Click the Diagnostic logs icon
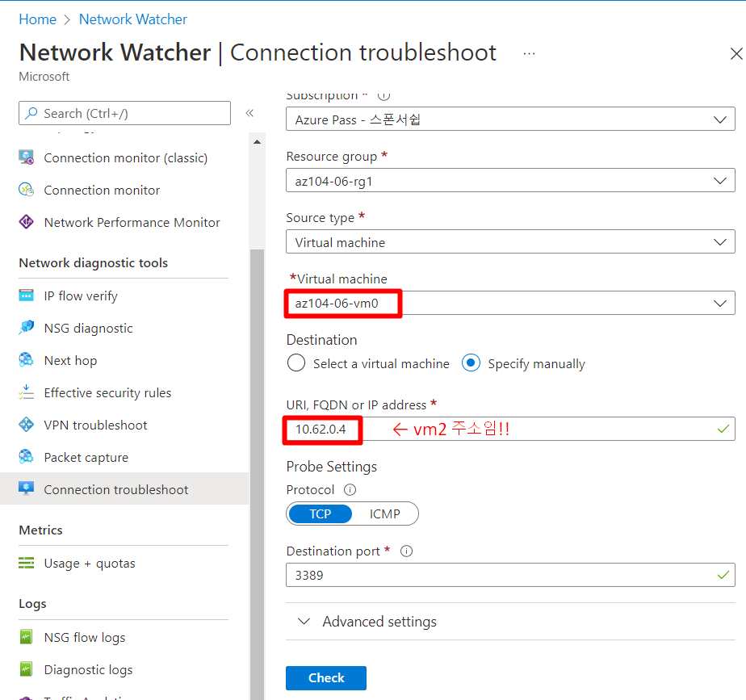Screen dimensions: 746x700 click(26, 669)
